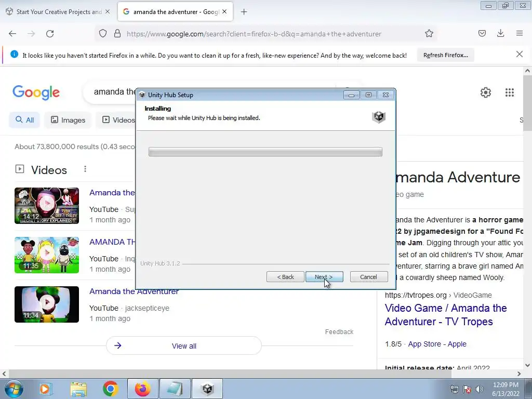This screenshot has height=399, width=532.
Task: Click the volume speaker tray icon
Action: pyautogui.click(x=480, y=389)
